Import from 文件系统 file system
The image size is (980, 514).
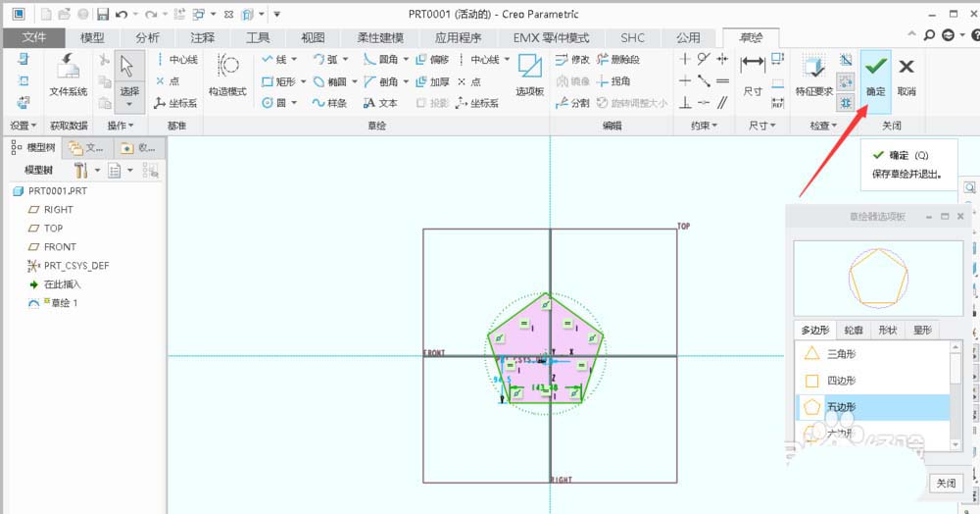click(69, 76)
